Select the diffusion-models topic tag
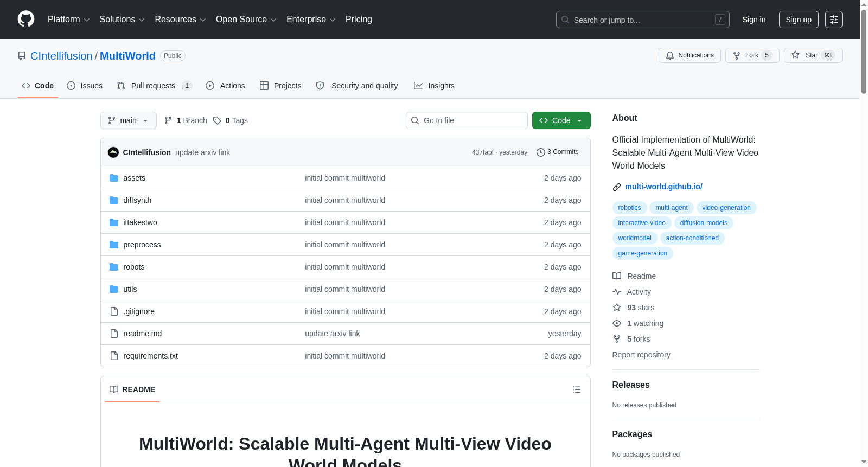Viewport: 868px width, 467px height. click(x=704, y=223)
